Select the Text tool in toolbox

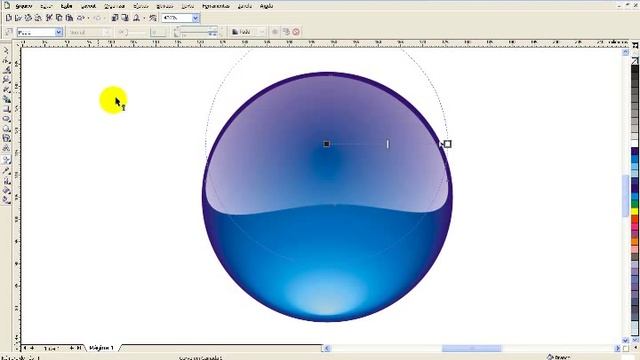point(6,148)
